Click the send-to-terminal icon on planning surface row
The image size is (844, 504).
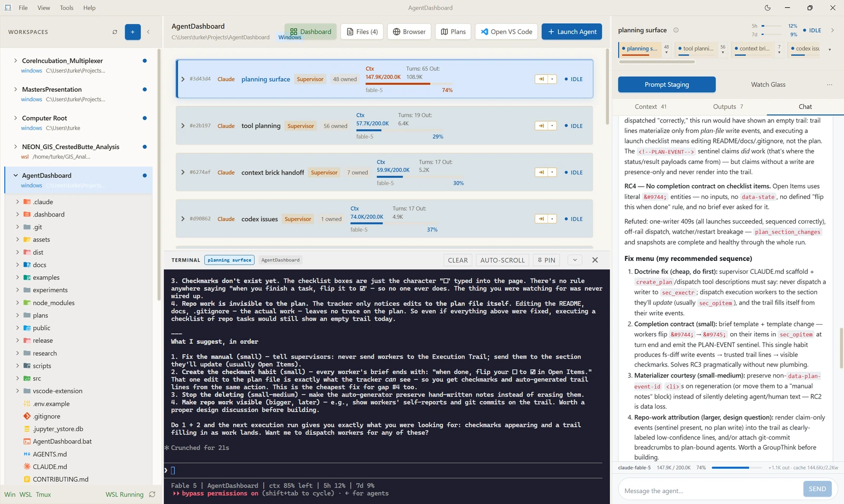pos(541,79)
